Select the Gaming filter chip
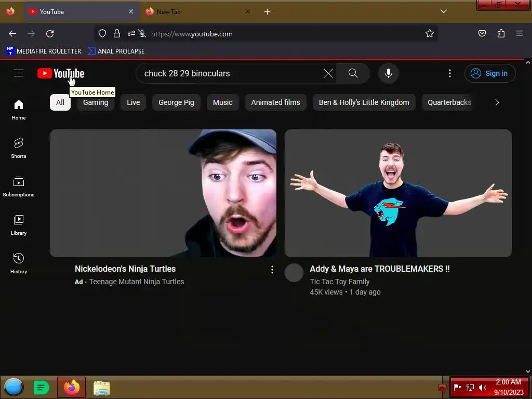This screenshot has height=399, width=532. pos(96,102)
